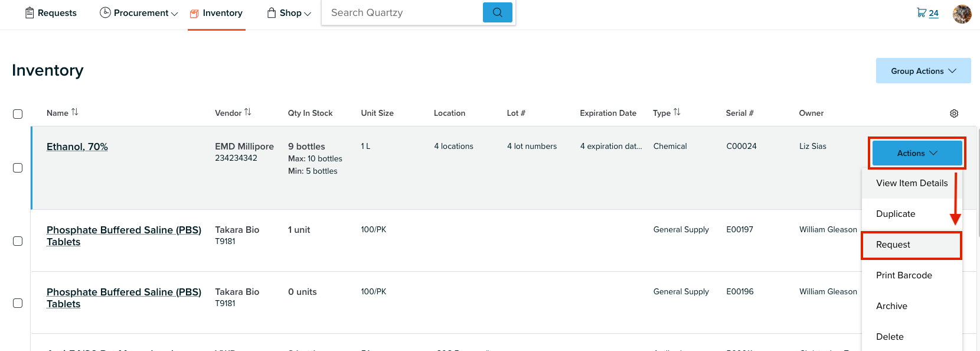This screenshot has height=351, width=980.
Task: Open PBS Tablets link with 0 units
Action: click(124, 298)
